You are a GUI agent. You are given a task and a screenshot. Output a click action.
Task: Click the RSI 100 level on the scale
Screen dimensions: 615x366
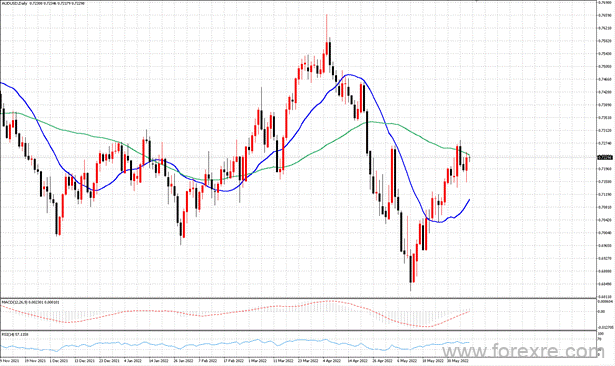coord(600,333)
